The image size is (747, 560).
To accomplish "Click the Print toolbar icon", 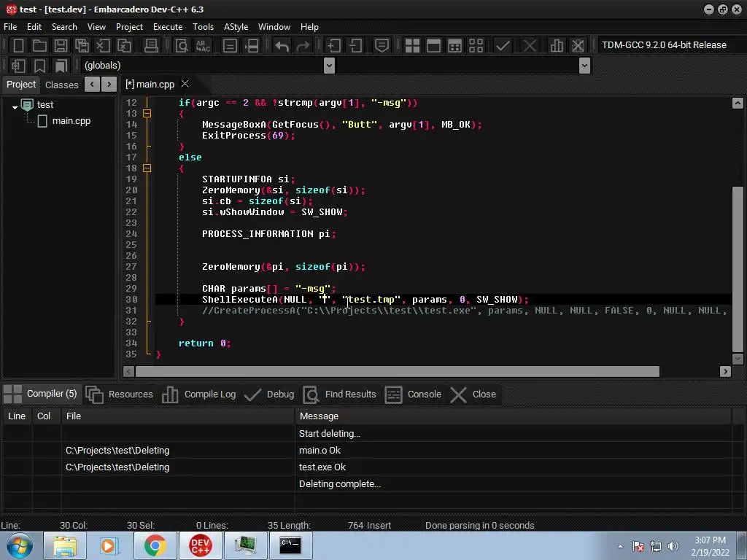I will [151, 46].
